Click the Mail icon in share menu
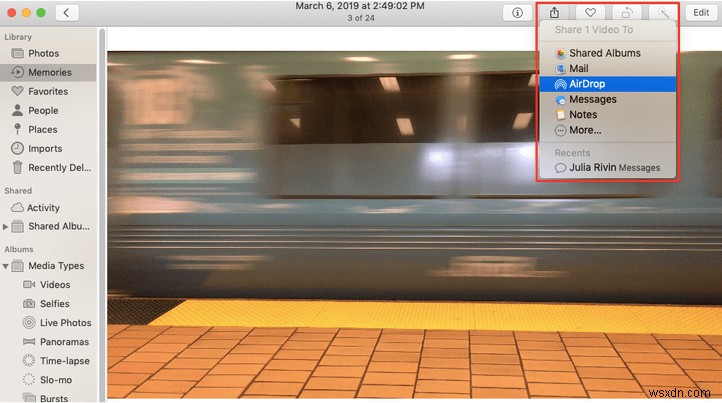 click(560, 69)
